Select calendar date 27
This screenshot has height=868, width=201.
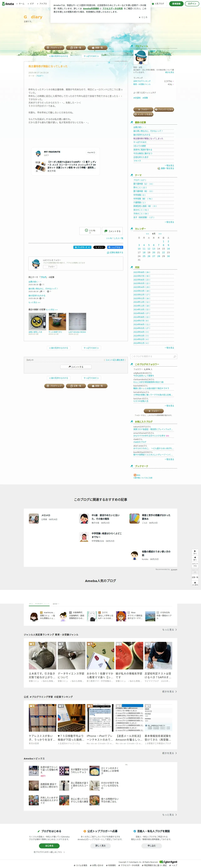click(154, 256)
